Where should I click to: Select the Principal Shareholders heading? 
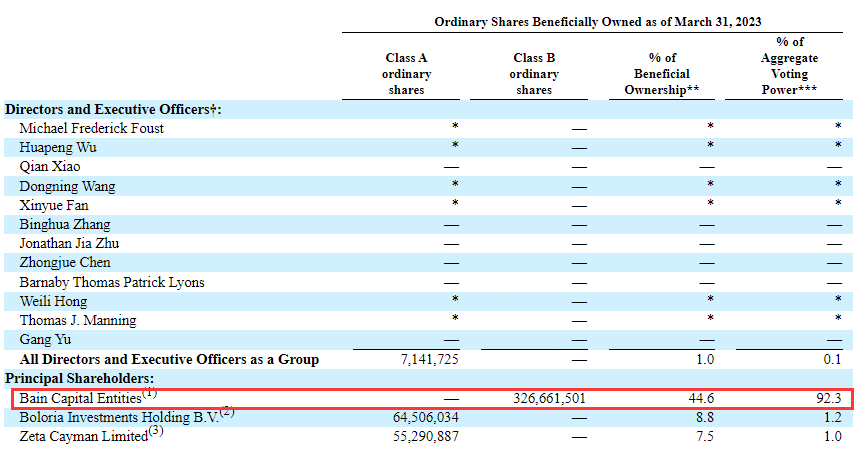coord(79,378)
